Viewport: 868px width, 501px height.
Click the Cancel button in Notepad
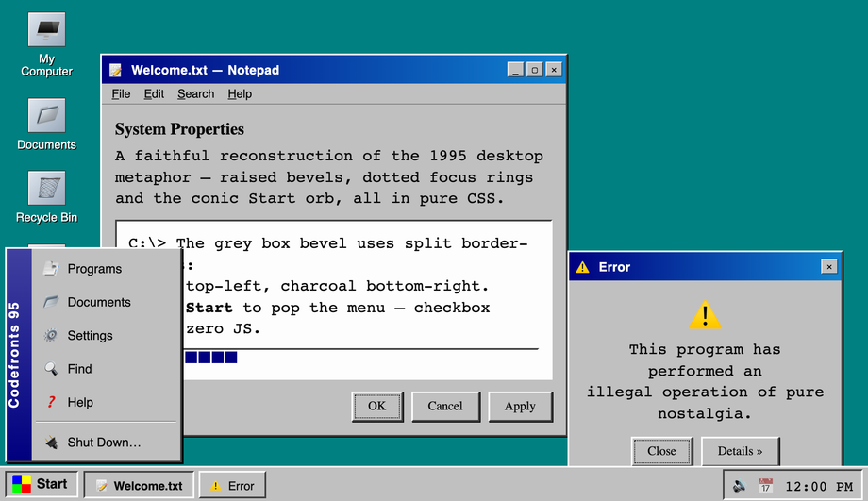(x=445, y=407)
